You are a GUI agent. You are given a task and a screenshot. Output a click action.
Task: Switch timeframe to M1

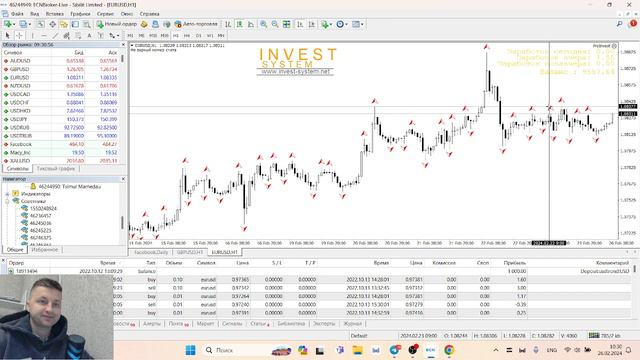[130, 36]
